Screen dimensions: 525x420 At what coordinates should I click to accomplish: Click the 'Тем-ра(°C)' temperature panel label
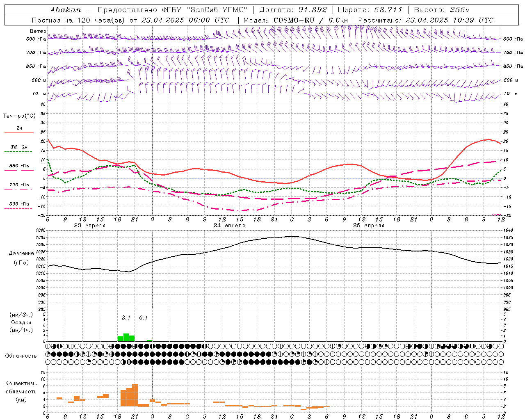19,116
